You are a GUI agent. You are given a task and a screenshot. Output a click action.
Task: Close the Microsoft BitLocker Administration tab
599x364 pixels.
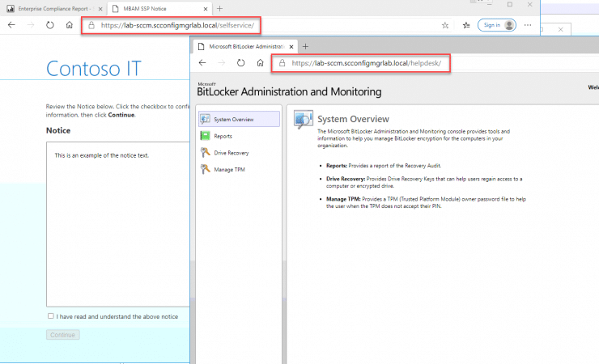(x=292, y=46)
